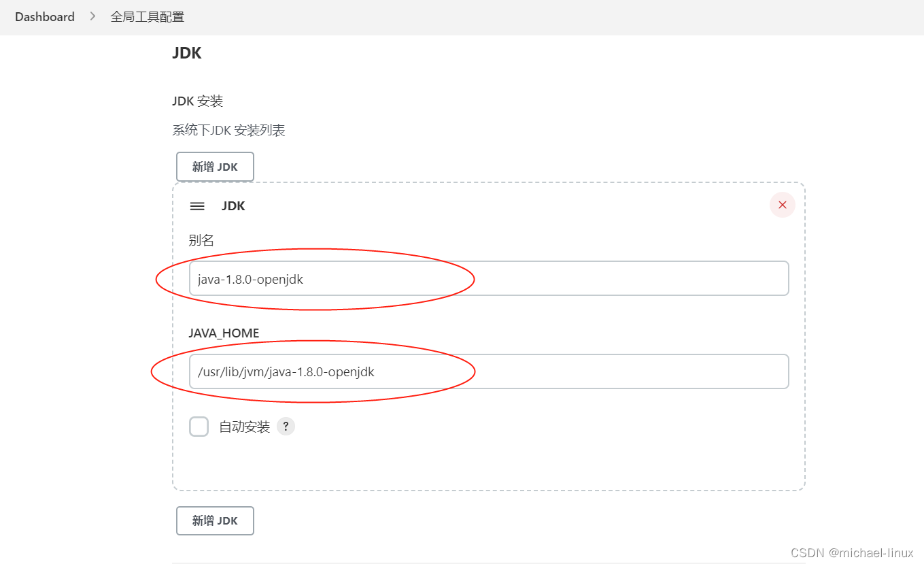Click the breadcrumb chevron after Dashboard

coord(93,17)
